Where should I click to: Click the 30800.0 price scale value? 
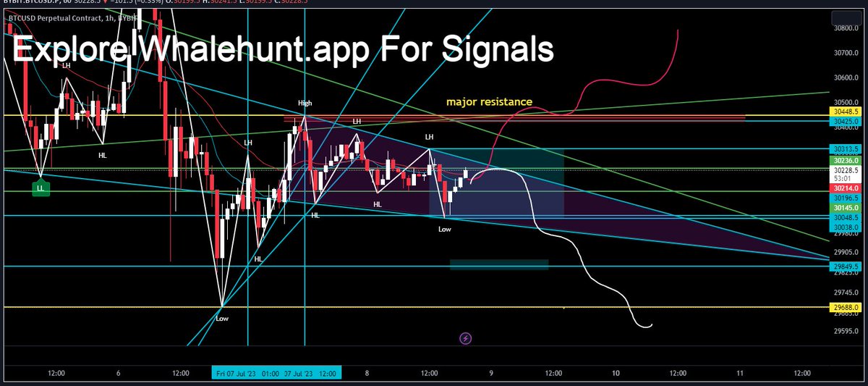point(846,29)
